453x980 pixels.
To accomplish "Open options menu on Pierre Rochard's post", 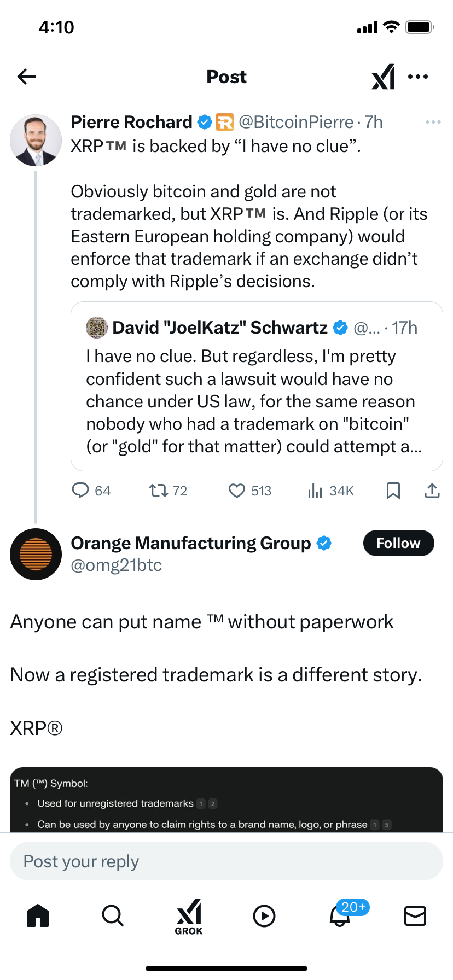I will click(x=433, y=122).
